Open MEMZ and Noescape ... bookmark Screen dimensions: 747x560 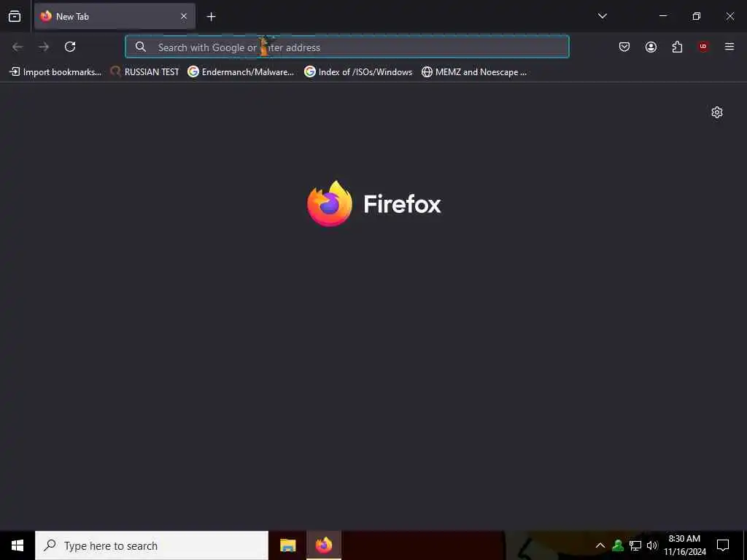coord(474,72)
